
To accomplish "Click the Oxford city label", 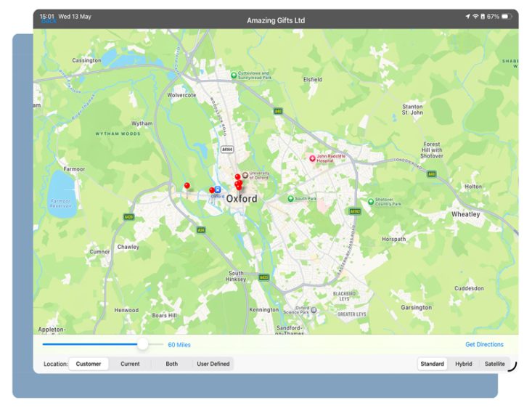I will click(x=242, y=199).
